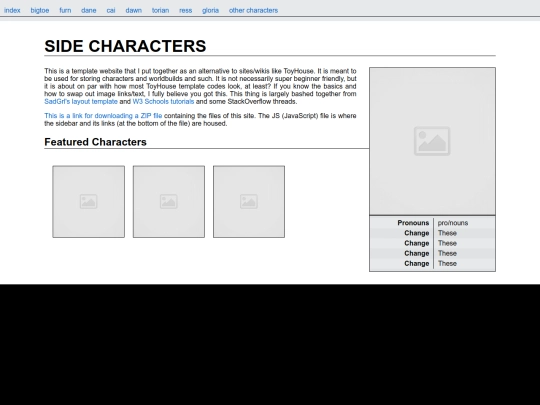The width and height of the screenshot is (540, 405).
Task: Visit the cai character page
Action: 111,10
